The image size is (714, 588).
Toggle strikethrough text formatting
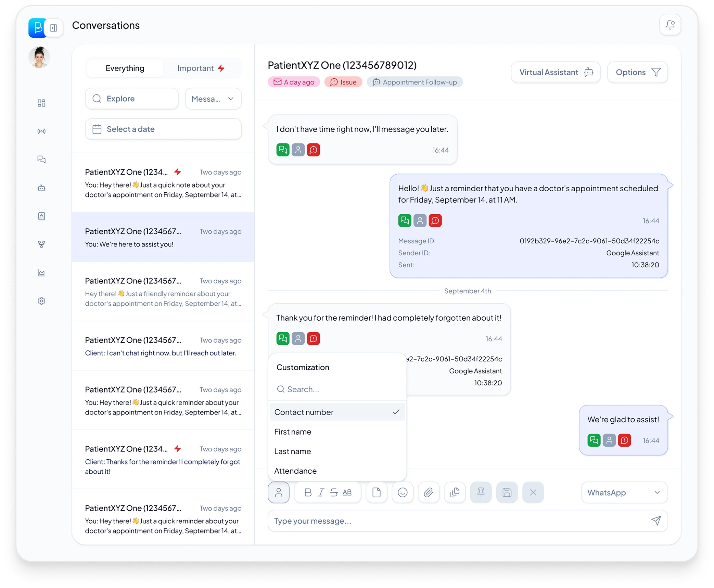[334, 493]
